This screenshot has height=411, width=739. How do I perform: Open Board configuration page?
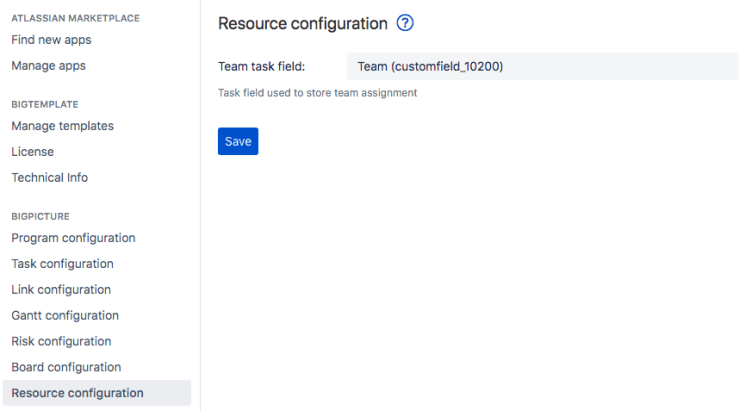(66, 368)
